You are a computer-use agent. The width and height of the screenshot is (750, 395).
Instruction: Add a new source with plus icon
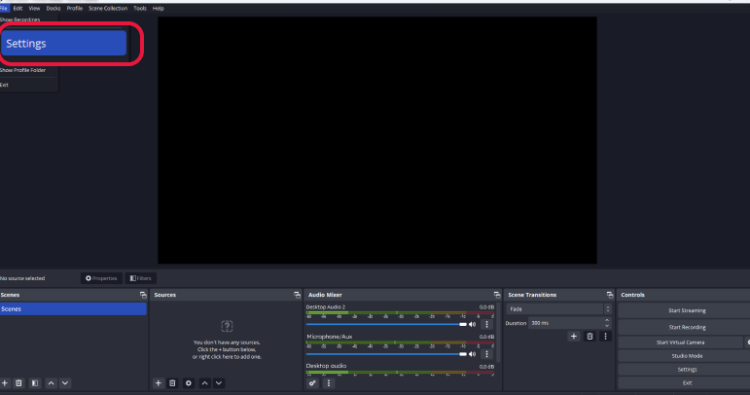point(158,383)
